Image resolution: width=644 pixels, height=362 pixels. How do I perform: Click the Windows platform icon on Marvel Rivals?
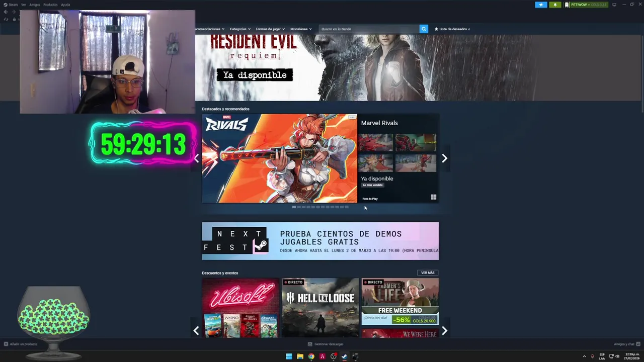click(433, 197)
